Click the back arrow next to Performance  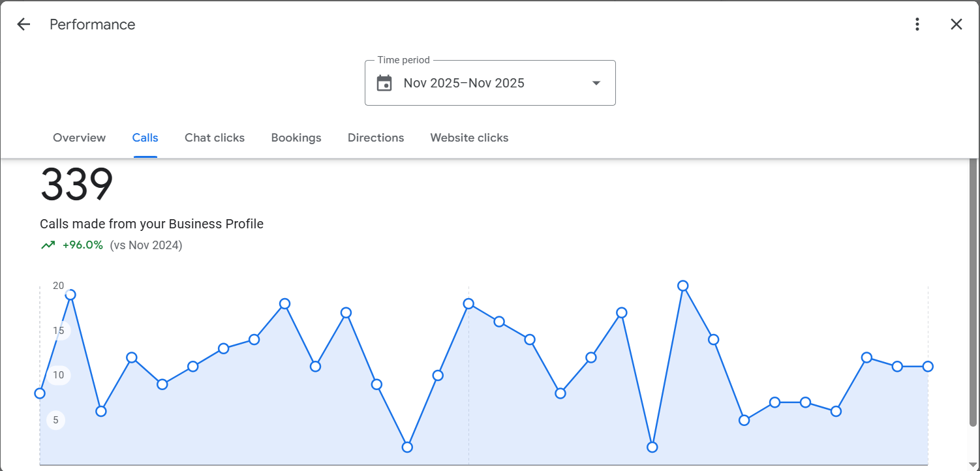point(23,25)
